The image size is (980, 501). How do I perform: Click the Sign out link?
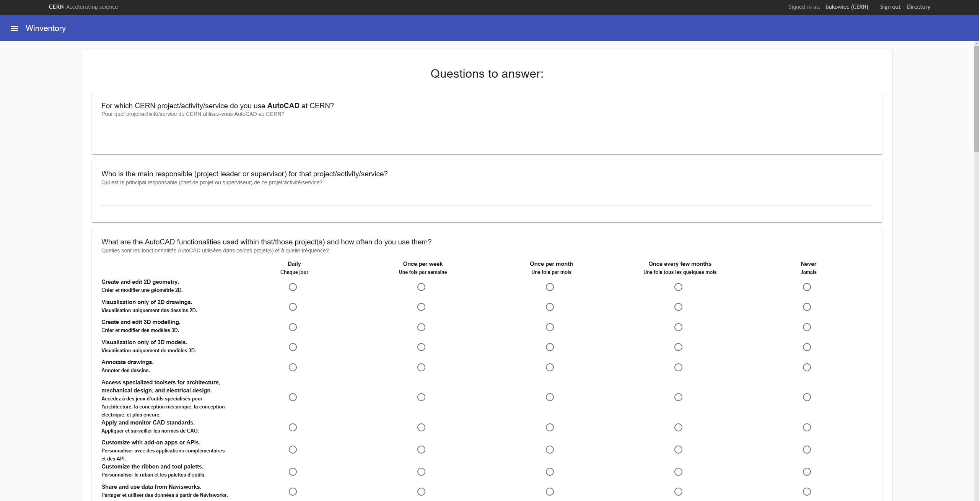(x=890, y=7)
